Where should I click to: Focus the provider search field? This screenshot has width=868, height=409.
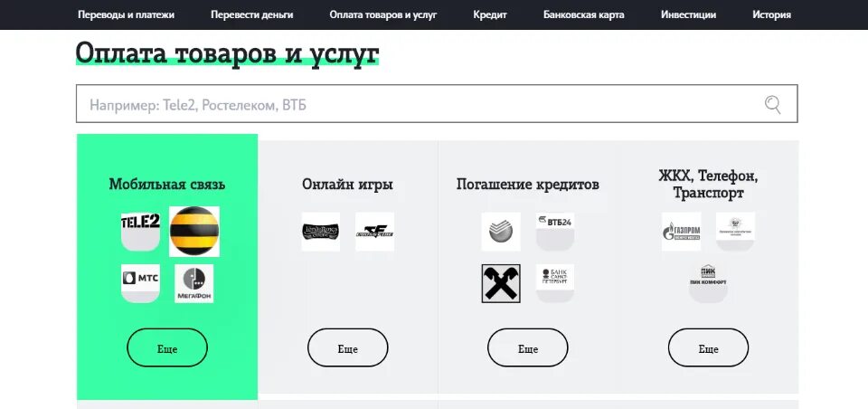coord(437,104)
